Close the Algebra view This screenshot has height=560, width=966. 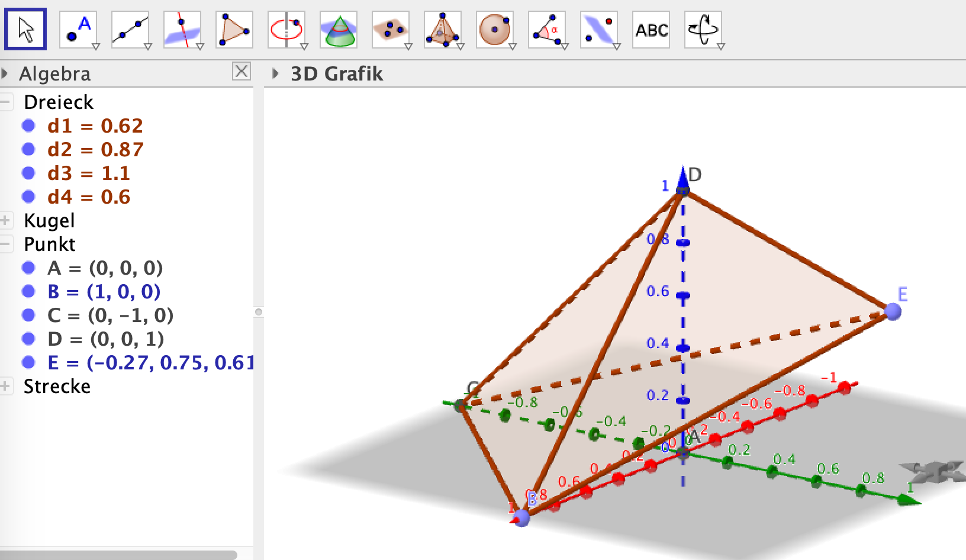click(241, 72)
